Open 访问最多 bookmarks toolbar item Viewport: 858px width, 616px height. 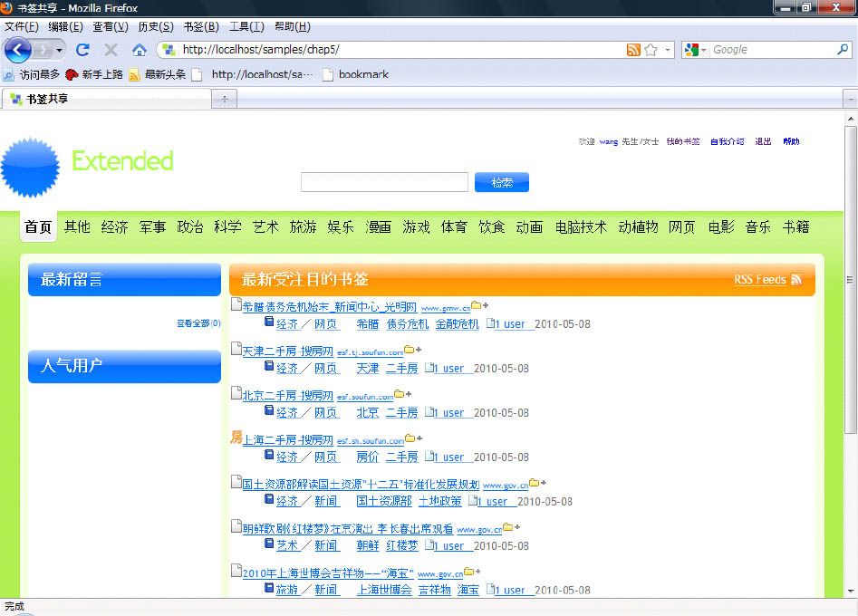point(31,74)
